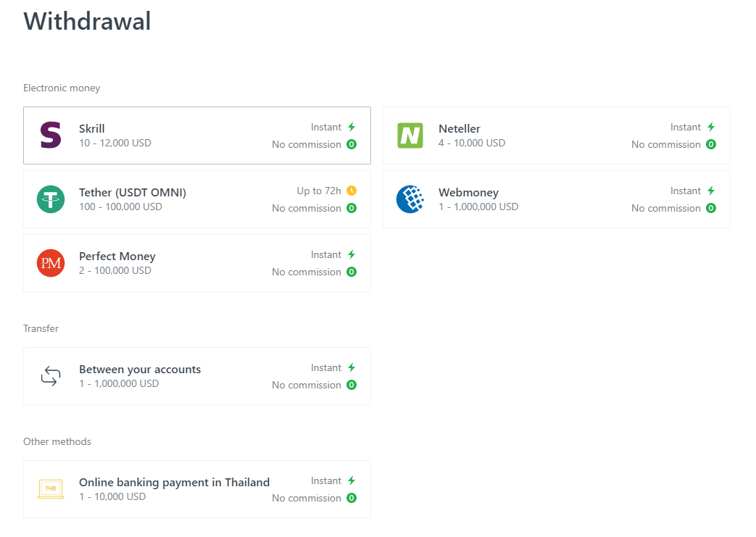756x537 pixels.
Task: Click the orange clock icon on Tether
Action: coord(352,191)
